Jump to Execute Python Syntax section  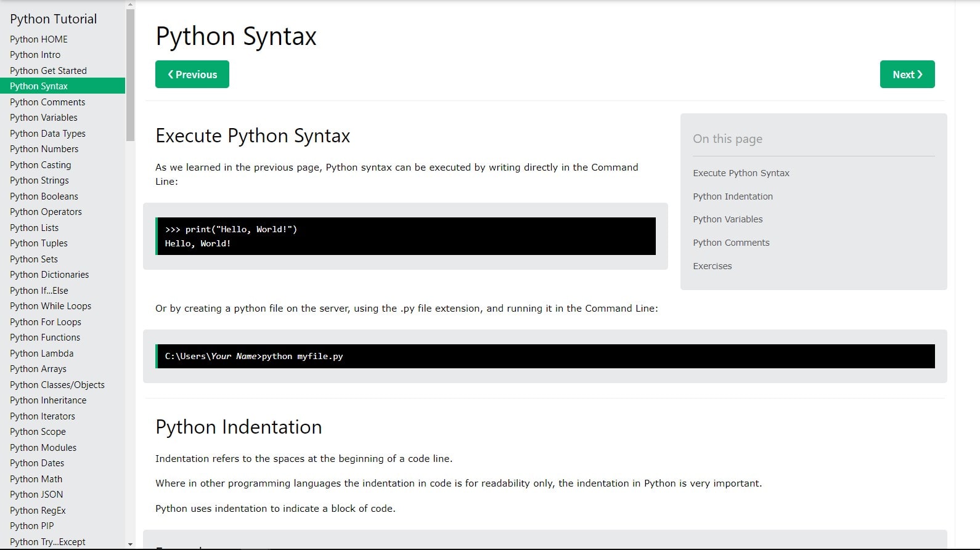[741, 173]
